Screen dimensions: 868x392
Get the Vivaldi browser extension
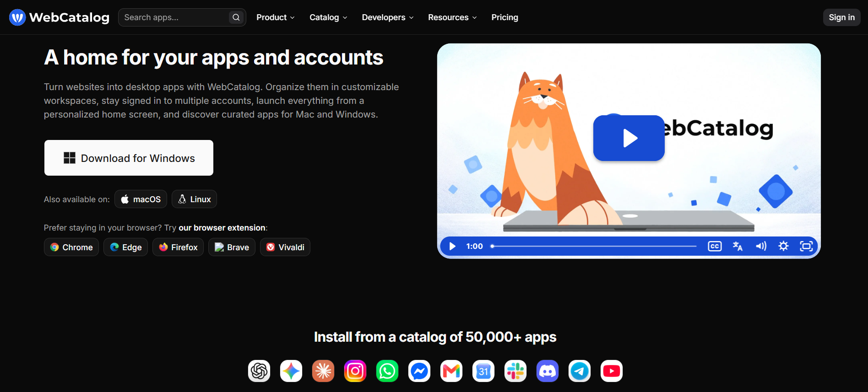point(285,247)
